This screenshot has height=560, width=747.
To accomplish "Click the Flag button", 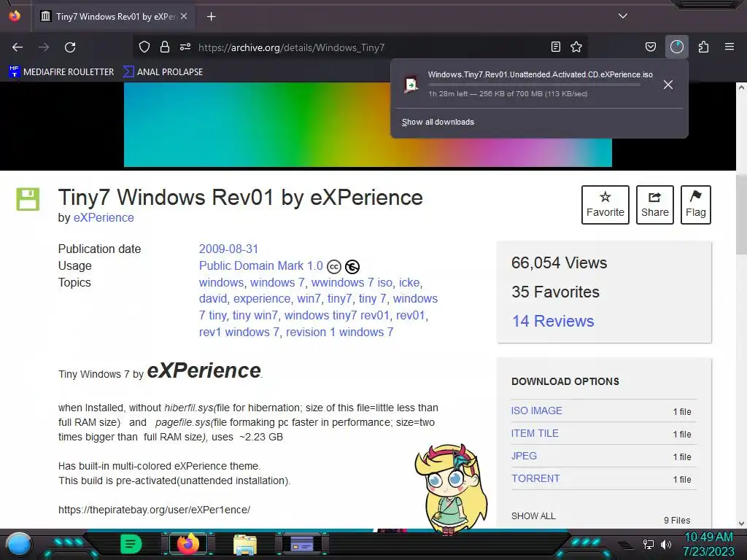I will pos(695,205).
